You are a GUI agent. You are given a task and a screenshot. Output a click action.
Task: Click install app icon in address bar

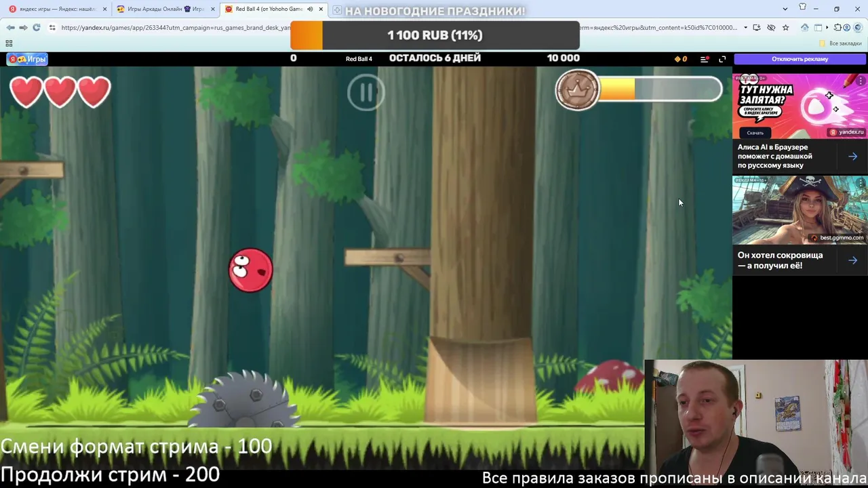pyautogui.click(x=758, y=27)
